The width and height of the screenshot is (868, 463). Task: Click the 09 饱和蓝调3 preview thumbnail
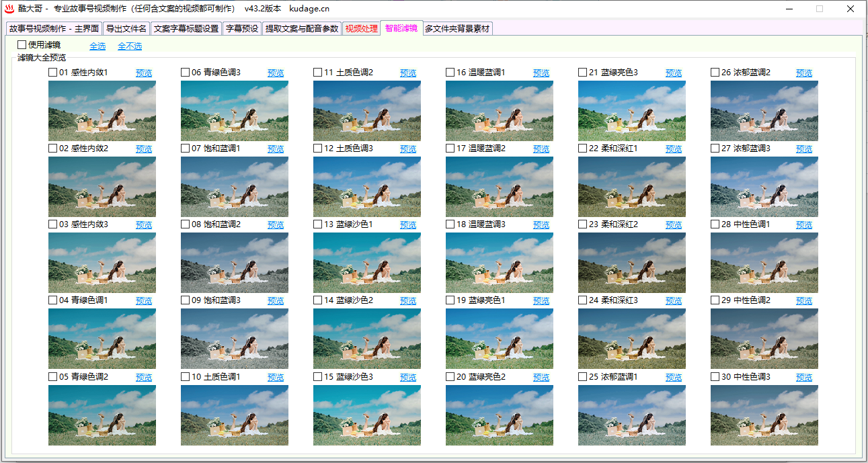(x=235, y=339)
